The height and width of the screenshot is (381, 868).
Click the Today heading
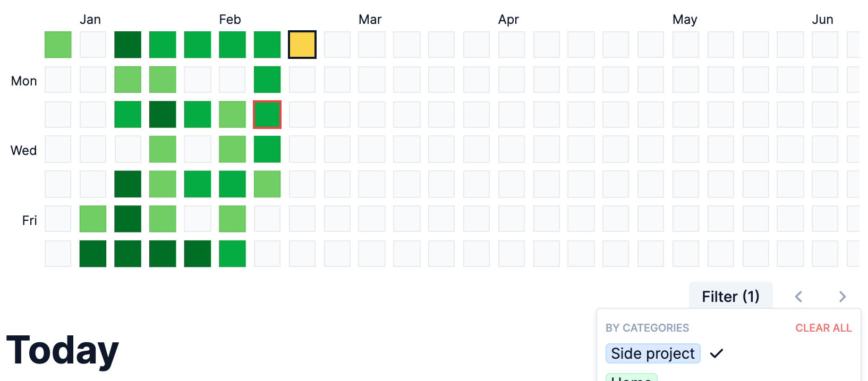pos(63,350)
